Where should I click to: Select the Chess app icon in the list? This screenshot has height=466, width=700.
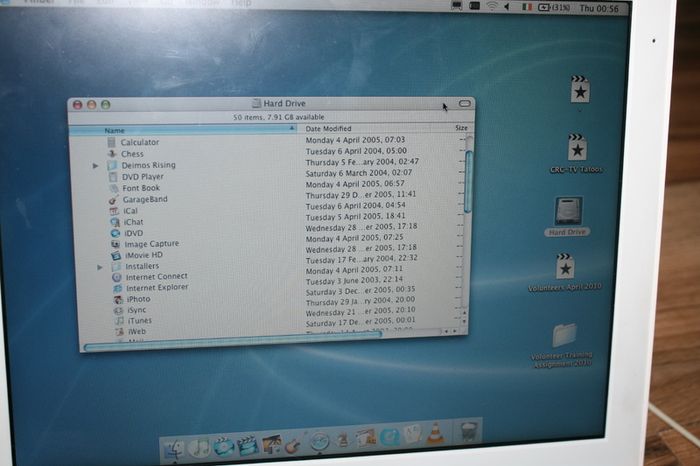pos(112,154)
